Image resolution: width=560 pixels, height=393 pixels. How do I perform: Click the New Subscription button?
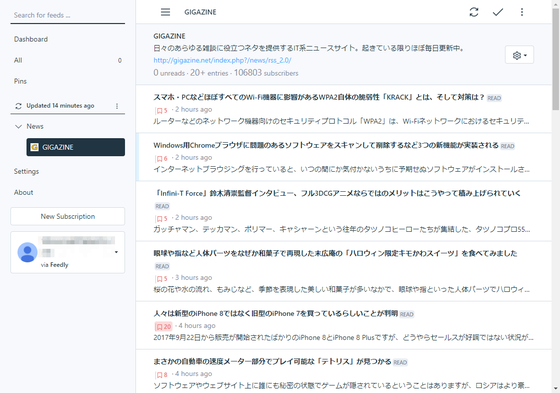[68, 216]
